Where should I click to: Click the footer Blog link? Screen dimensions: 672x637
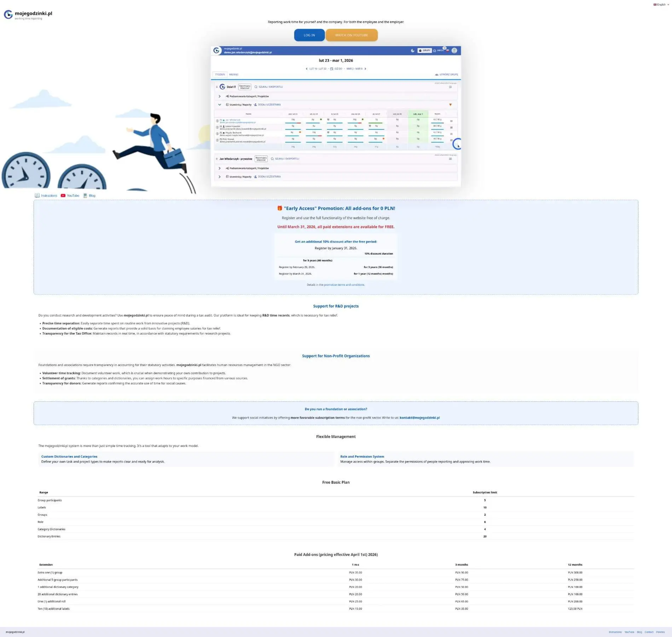pos(639,632)
